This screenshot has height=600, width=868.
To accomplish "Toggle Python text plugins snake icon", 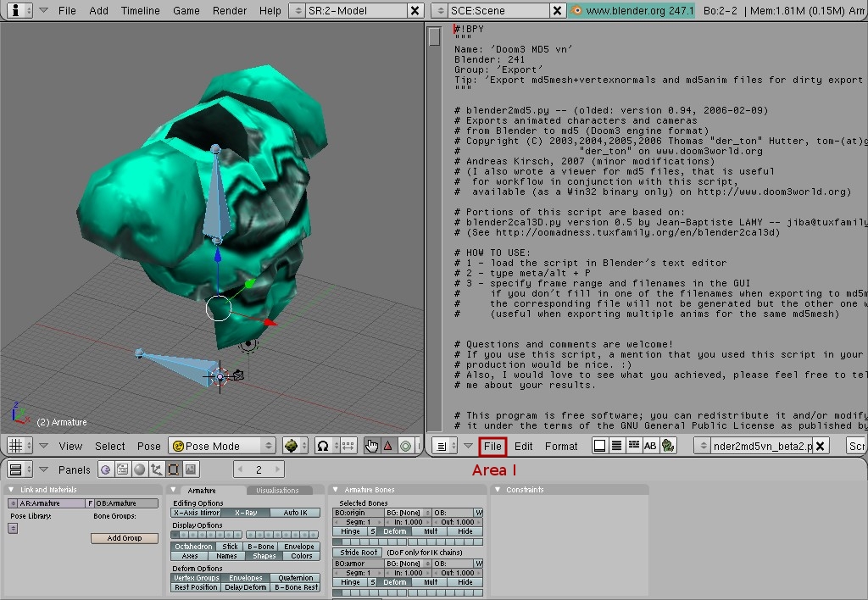I will click(x=668, y=446).
